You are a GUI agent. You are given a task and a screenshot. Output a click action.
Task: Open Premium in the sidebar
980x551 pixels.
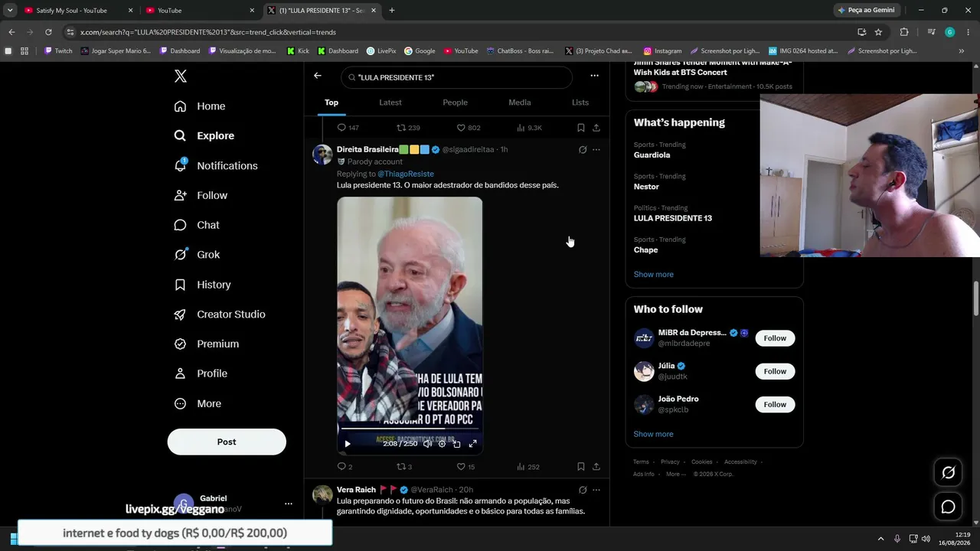(x=206, y=344)
